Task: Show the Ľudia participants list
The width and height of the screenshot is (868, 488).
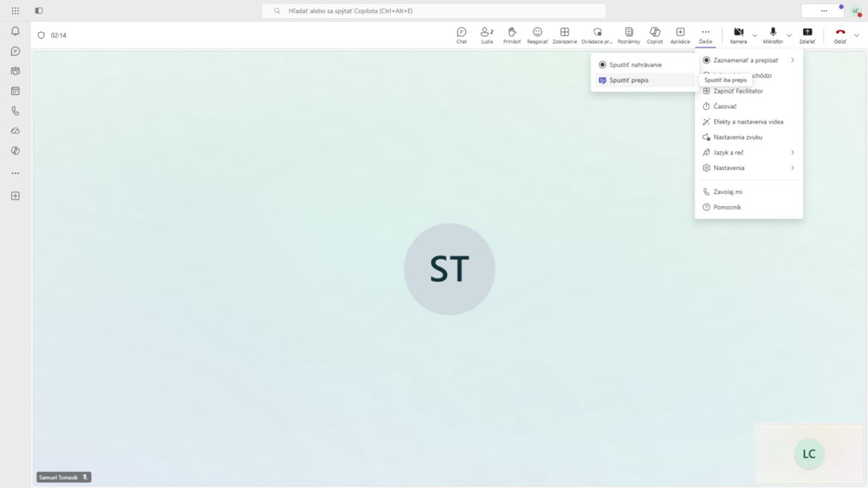Action: 487,35
